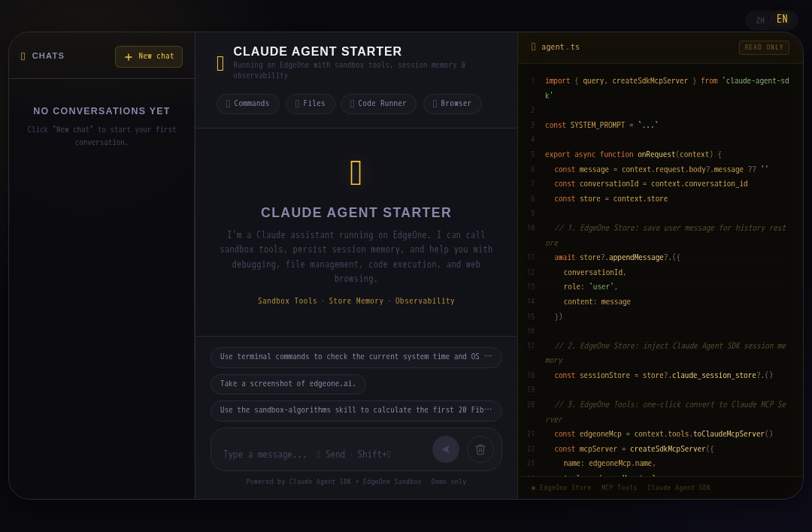Select the Browser tool chip

452,104
